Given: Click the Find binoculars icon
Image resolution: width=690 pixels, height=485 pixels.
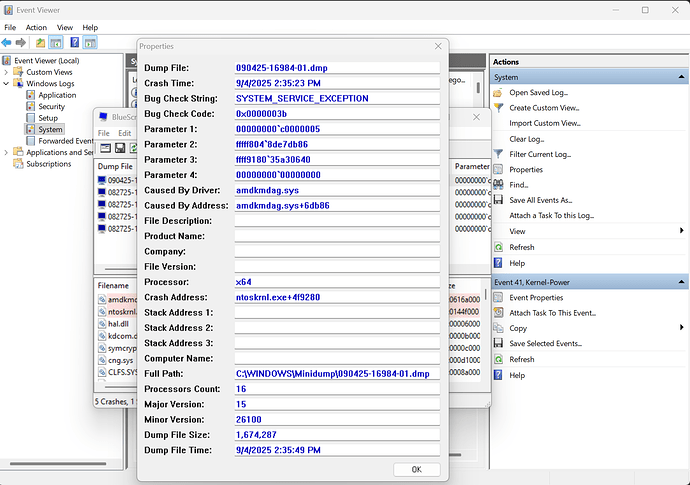Looking at the screenshot, I should [x=498, y=185].
